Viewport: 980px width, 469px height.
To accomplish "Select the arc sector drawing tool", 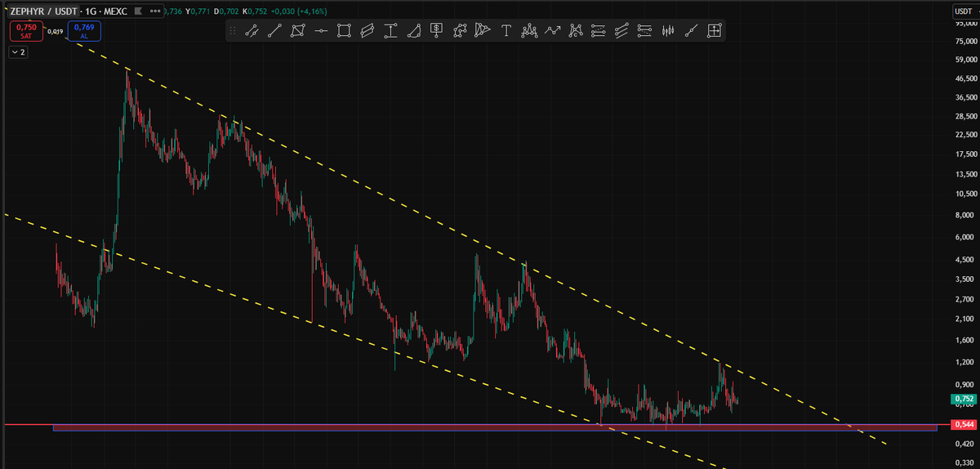I will point(414,31).
